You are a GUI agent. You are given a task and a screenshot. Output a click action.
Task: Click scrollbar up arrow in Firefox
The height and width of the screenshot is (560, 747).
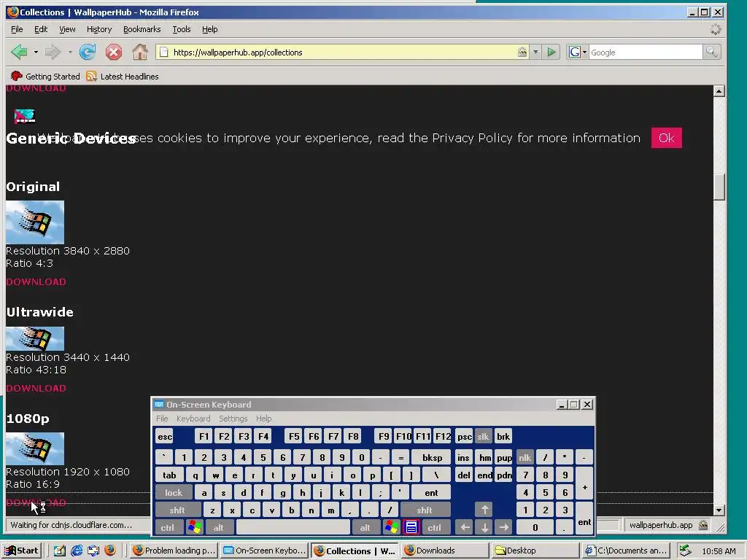(719, 91)
